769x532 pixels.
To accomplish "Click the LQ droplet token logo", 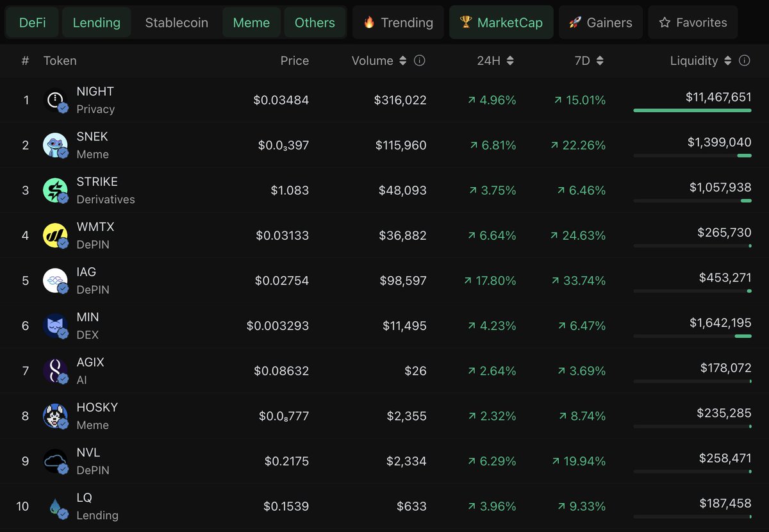I will coord(55,506).
